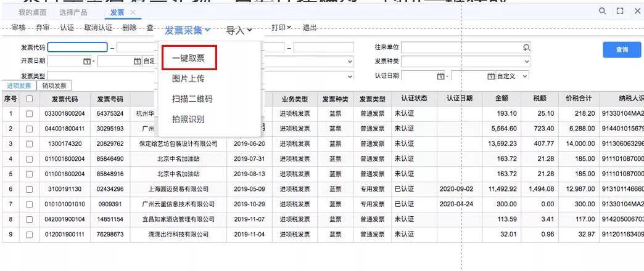Viewport: 644px width, 271px height.
Task: Check the checkbox for row 3
Action: click(28, 144)
